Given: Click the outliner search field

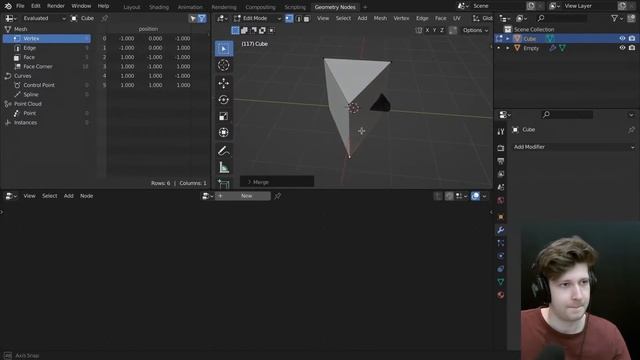Looking at the screenshot, I should pos(562,18).
